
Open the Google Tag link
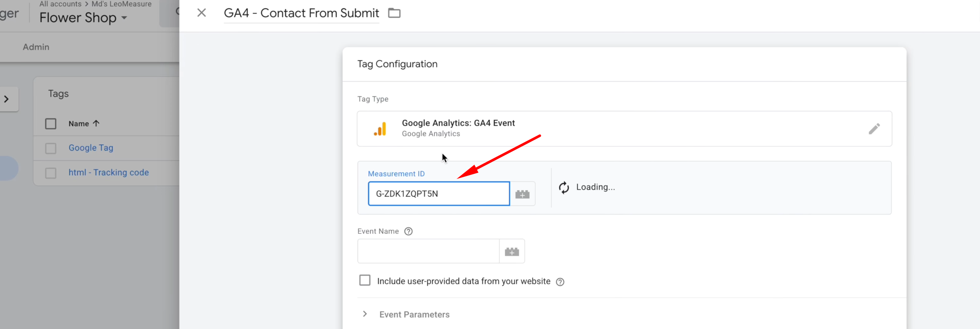[x=91, y=148]
